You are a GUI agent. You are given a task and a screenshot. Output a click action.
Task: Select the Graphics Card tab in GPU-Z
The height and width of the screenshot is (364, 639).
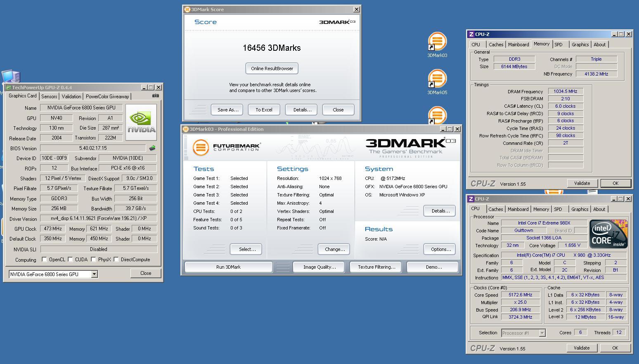tap(23, 96)
